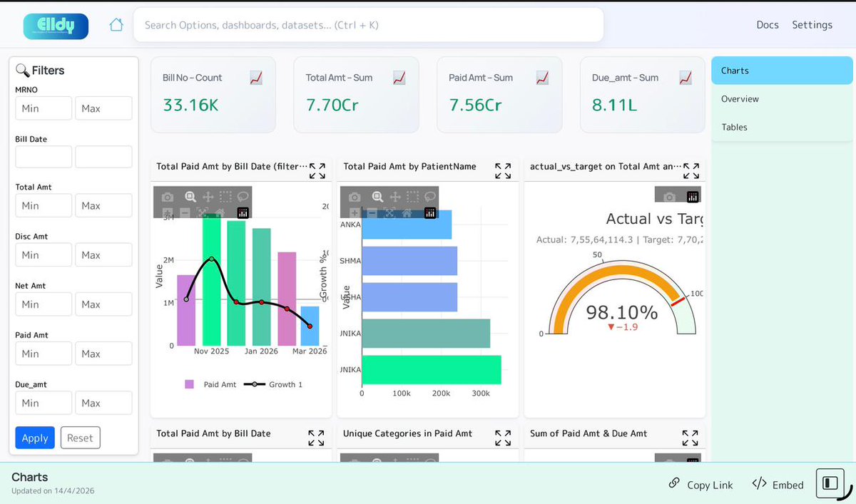Copy Link to this dashboard

(700, 484)
